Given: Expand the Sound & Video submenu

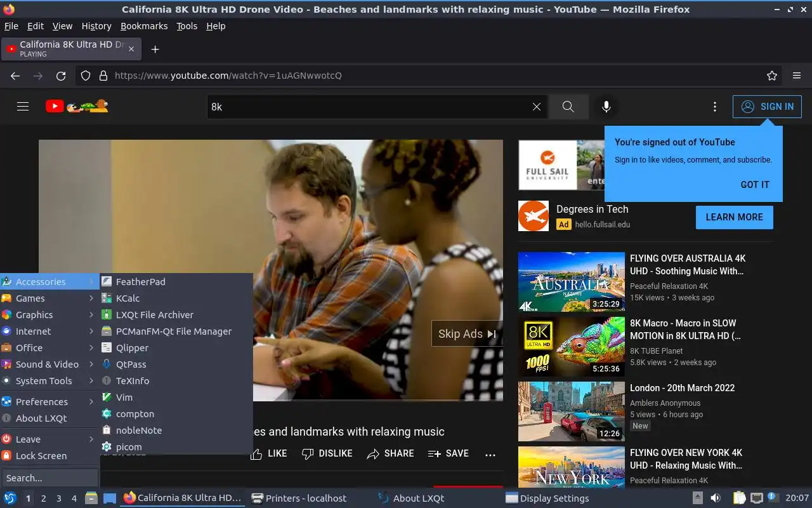Looking at the screenshot, I should 49,364.
